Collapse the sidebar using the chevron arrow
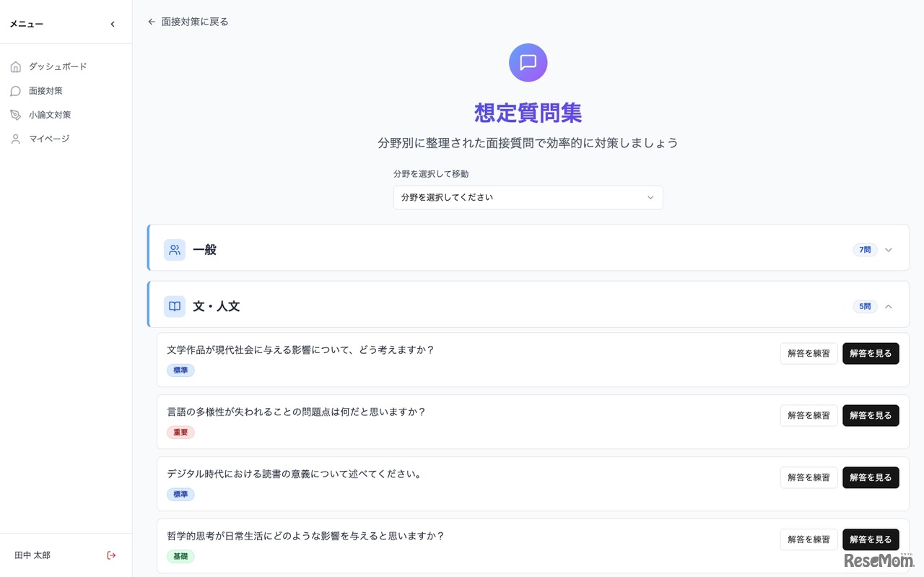 pyautogui.click(x=113, y=23)
